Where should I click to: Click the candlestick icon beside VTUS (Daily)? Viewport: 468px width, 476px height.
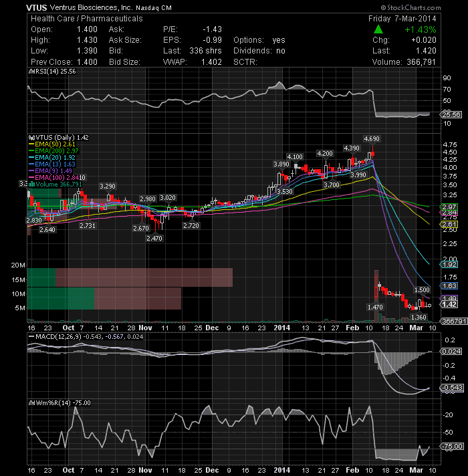[31, 138]
